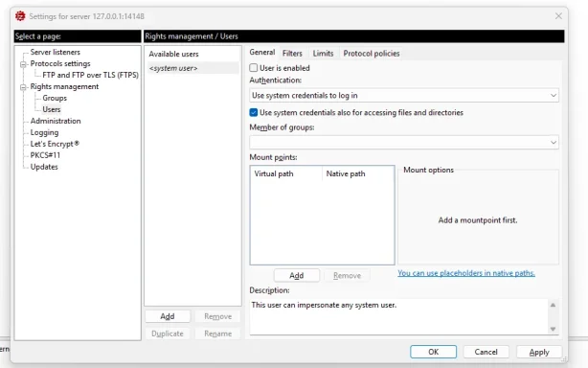
Task: Switch to the Limits tab
Action: point(323,54)
